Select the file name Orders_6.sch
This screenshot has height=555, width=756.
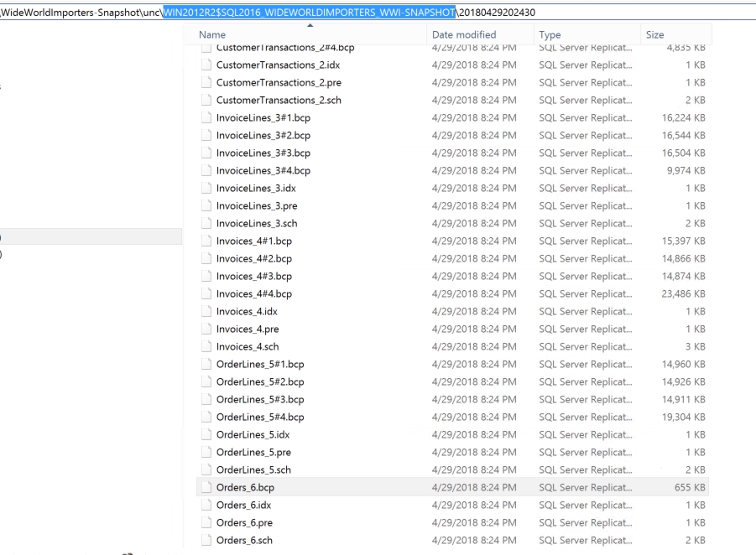coord(244,541)
